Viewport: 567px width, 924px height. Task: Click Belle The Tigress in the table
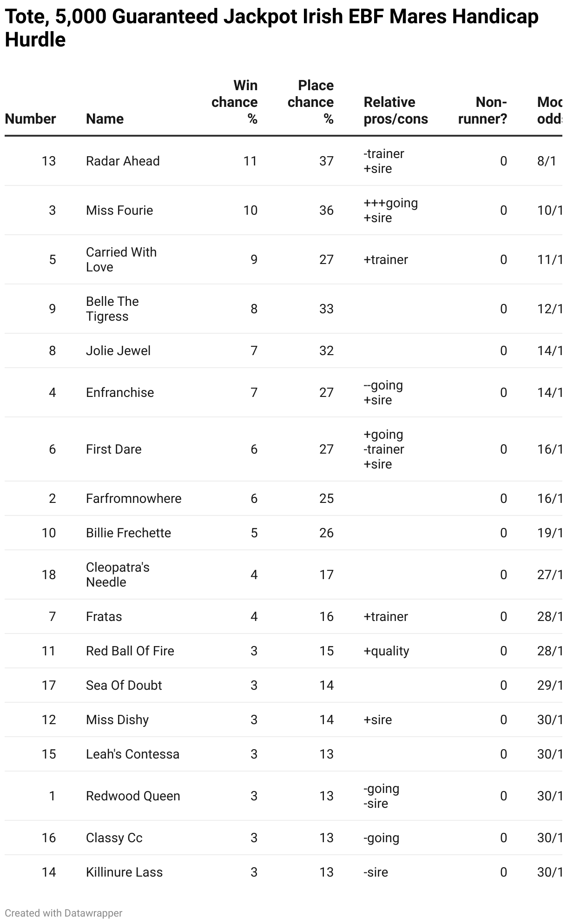(x=112, y=309)
